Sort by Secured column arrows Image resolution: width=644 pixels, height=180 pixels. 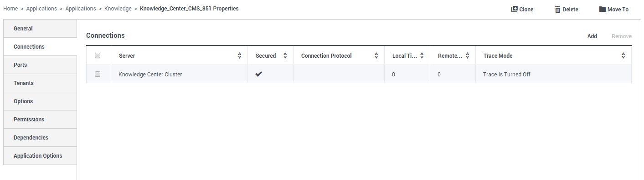[x=285, y=56]
